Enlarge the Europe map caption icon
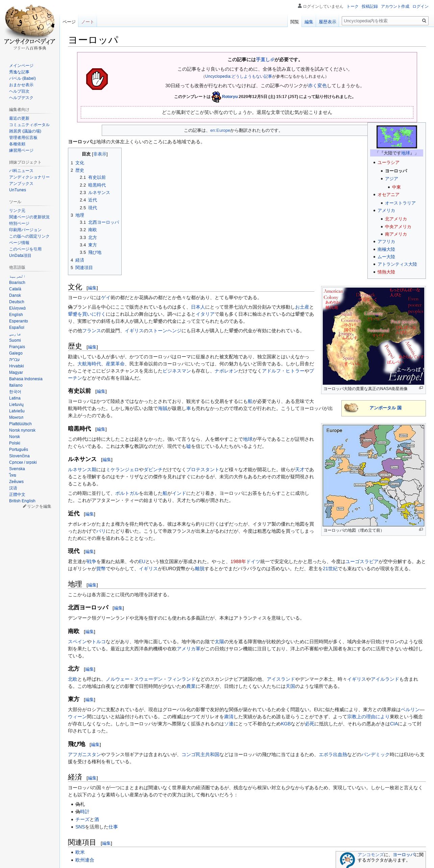434x868 pixels. (x=421, y=530)
